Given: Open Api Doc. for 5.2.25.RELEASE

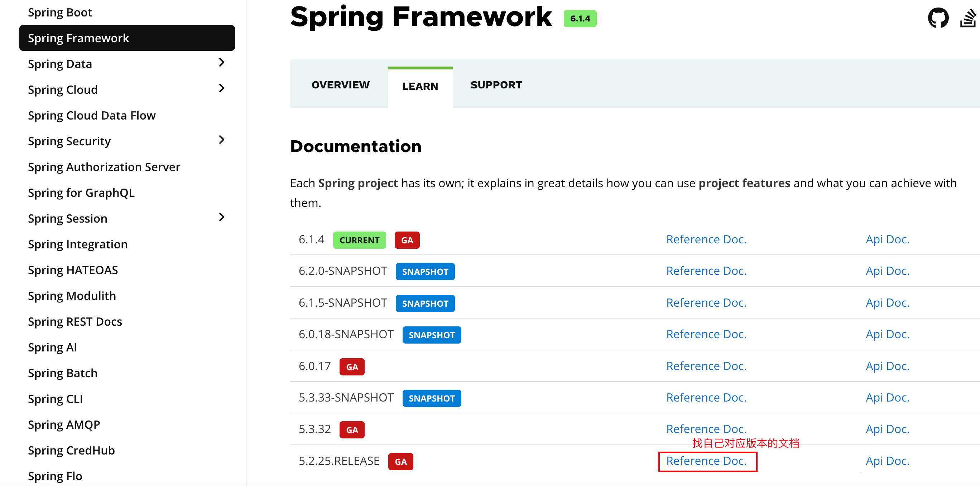Looking at the screenshot, I should coord(888,461).
